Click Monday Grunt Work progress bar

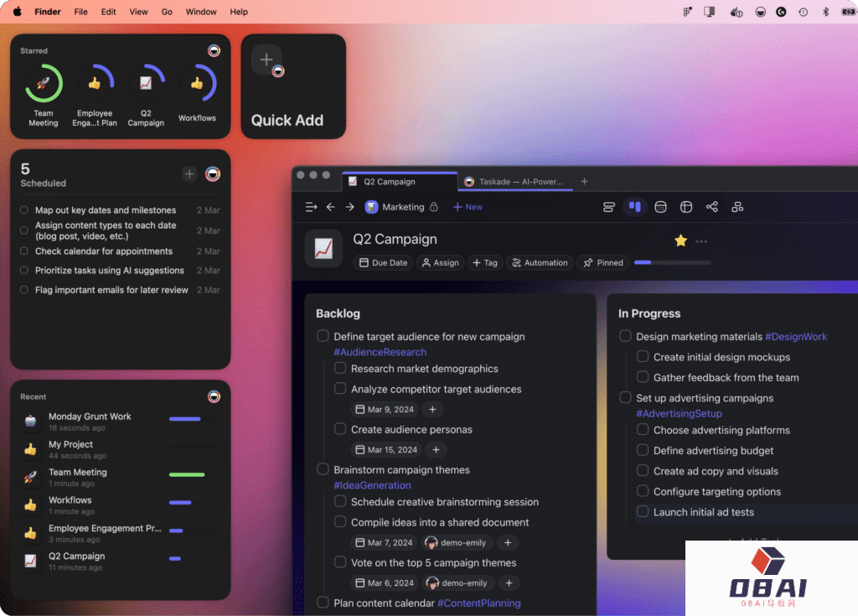point(194,419)
